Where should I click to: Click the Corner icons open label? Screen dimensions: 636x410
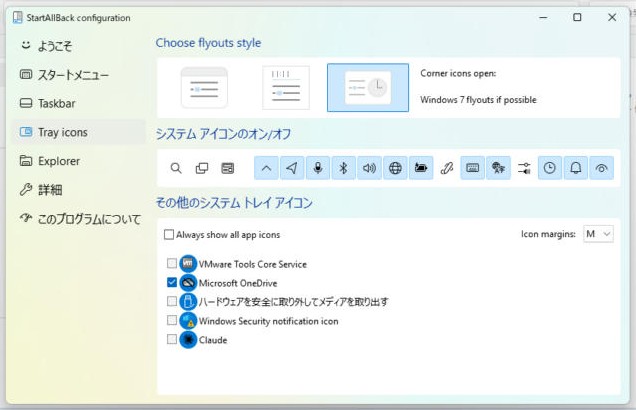(x=458, y=73)
